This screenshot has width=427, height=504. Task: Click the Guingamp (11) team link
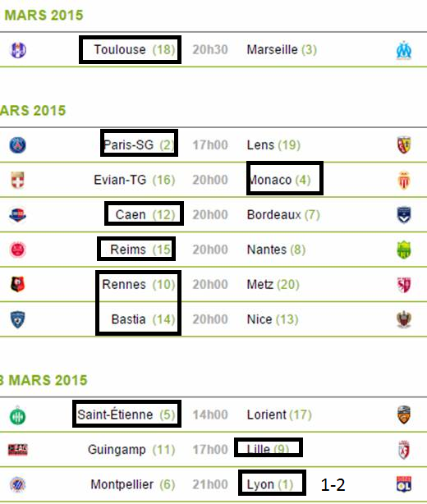tap(131, 449)
